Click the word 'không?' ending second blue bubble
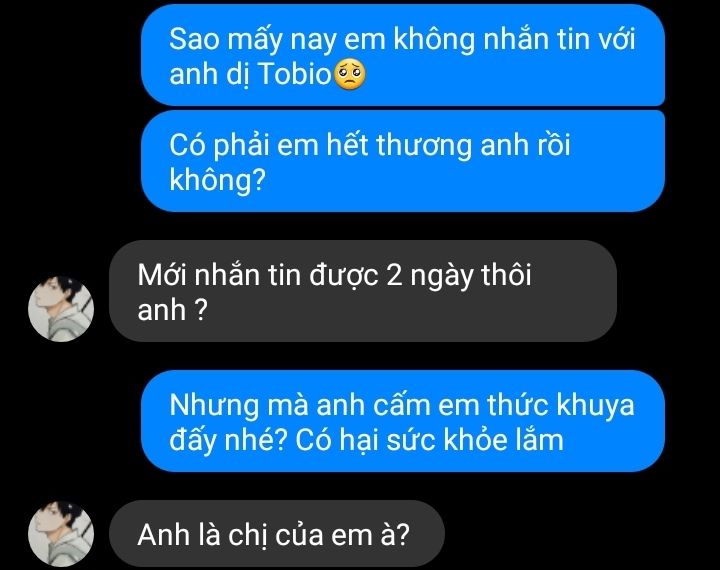 coord(218,180)
